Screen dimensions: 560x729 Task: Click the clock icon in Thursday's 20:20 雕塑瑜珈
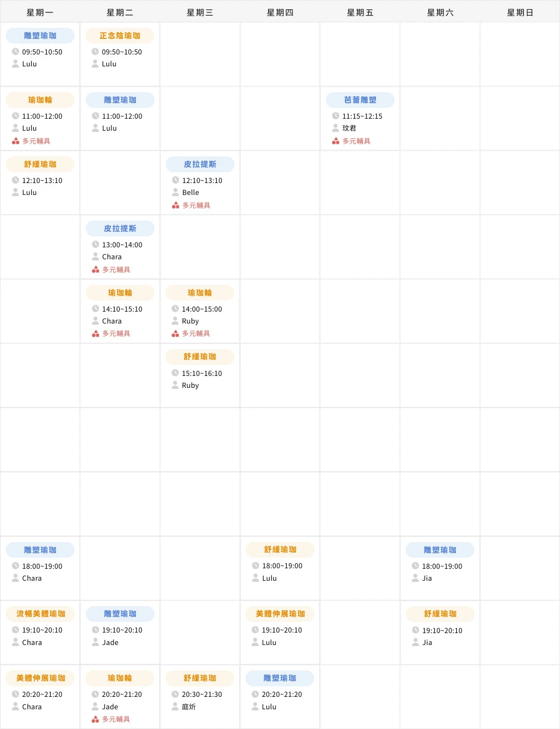(255, 694)
